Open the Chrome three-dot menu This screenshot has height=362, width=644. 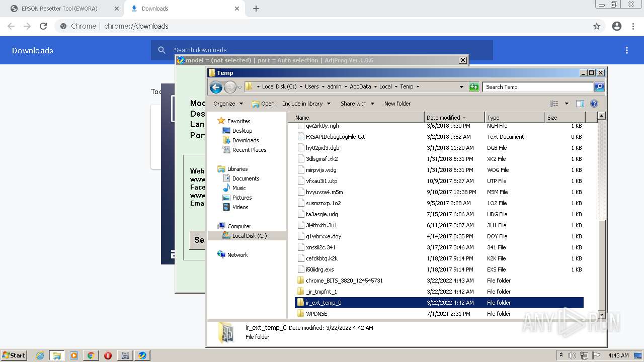633,26
